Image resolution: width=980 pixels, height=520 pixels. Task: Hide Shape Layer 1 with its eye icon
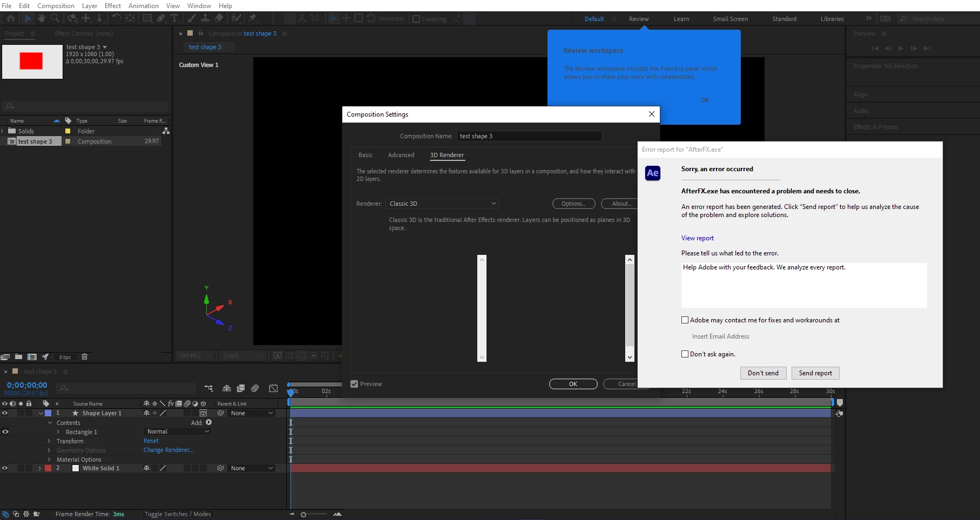pos(5,413)
